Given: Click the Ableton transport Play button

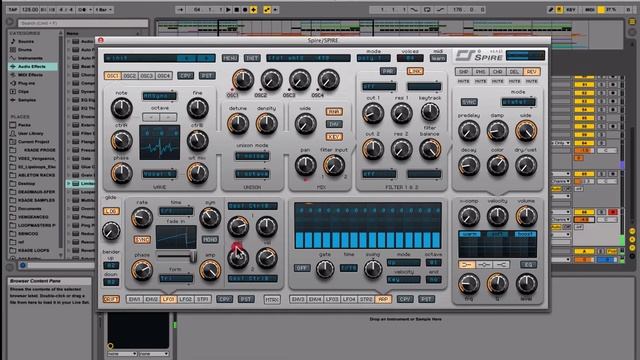Looking at the screenshot, I should click(x=229, y=9).
